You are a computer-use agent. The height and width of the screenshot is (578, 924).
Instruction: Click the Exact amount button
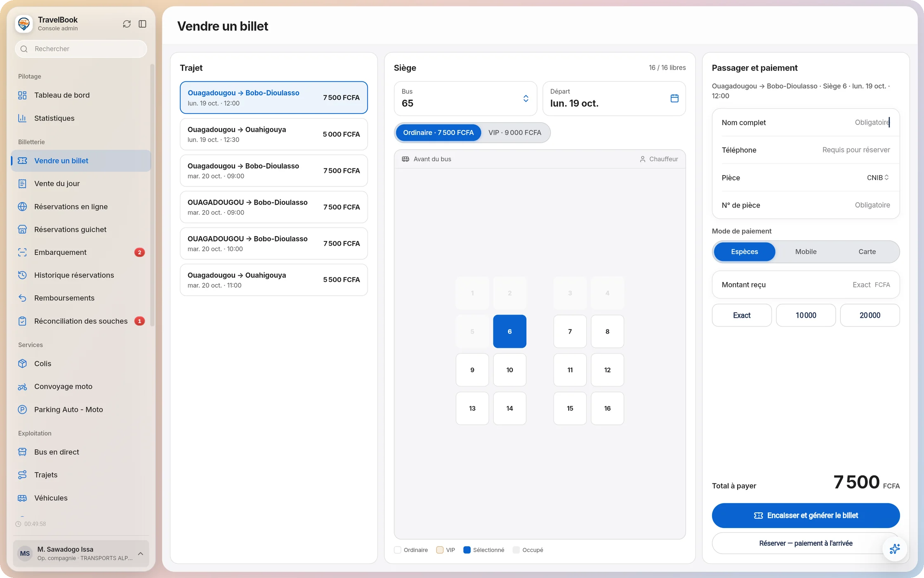point(742,315)
